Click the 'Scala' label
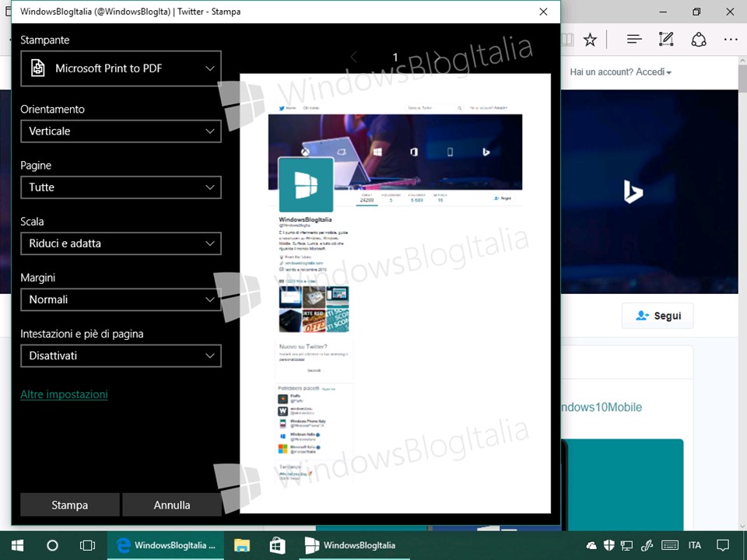Viewport: 747px width, 560px height. (32, 222)
